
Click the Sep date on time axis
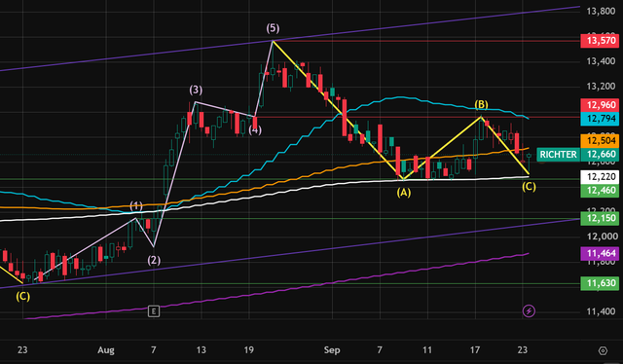pos(332,350)
